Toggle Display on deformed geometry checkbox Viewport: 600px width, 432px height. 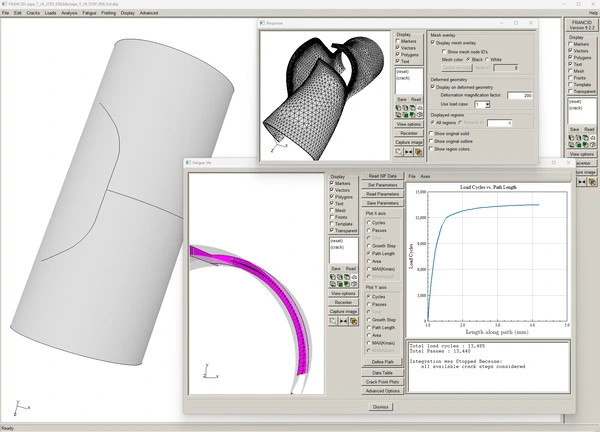[433, 87]
